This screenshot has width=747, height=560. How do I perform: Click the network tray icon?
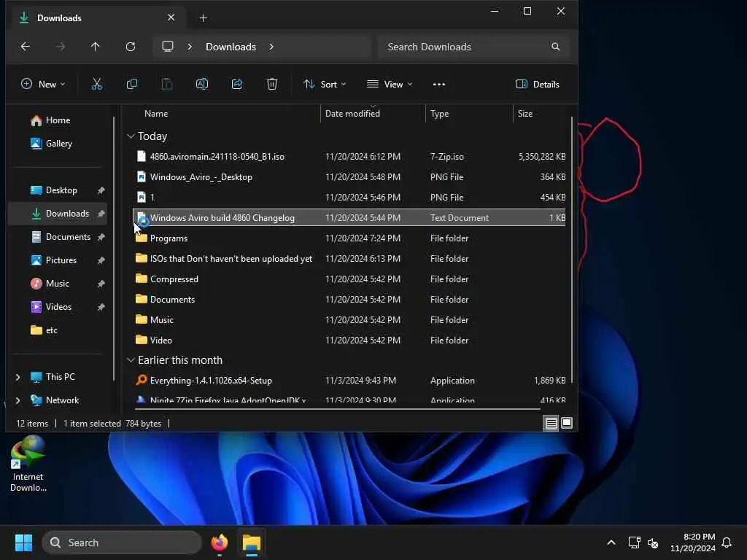click(x=634, y=542)
